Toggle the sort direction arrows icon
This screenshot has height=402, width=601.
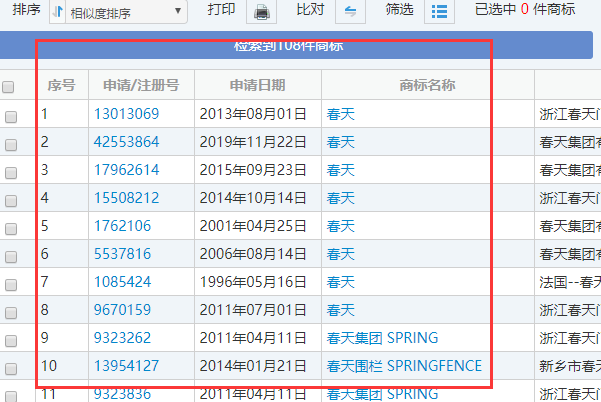pyautogui.click(x=57, y=11)
